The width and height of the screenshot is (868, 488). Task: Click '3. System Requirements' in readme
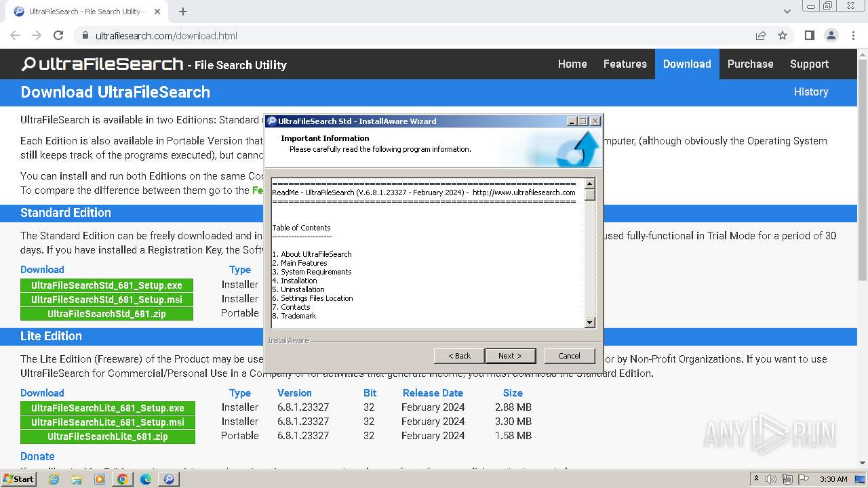312,272
